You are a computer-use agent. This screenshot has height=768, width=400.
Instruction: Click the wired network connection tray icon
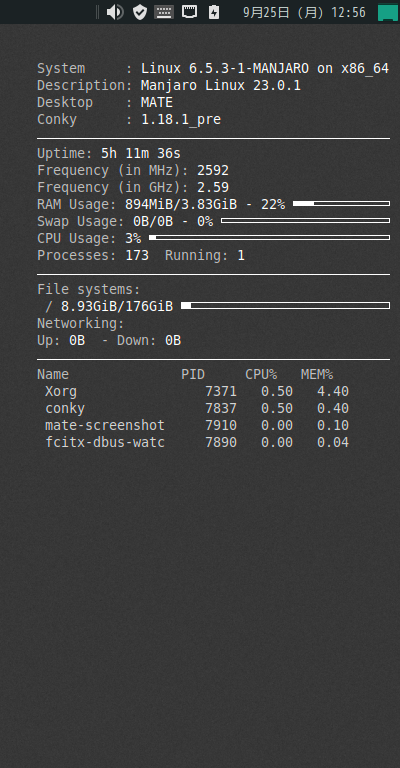click(189, 12)
